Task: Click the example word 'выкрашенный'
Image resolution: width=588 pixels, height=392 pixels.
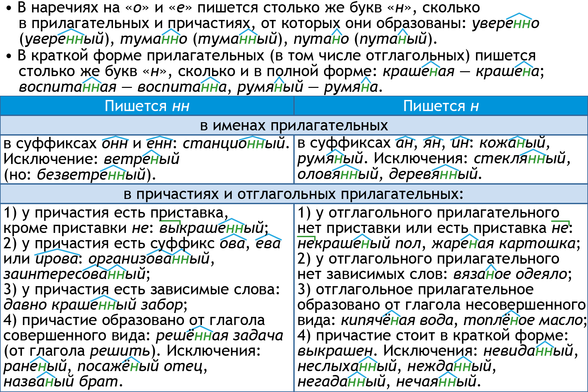Action: point(212,228)
